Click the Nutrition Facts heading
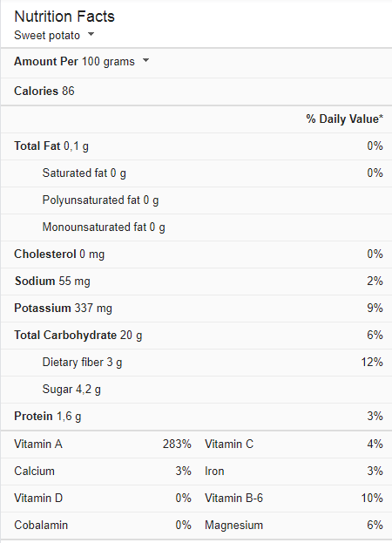 [64, 17]
